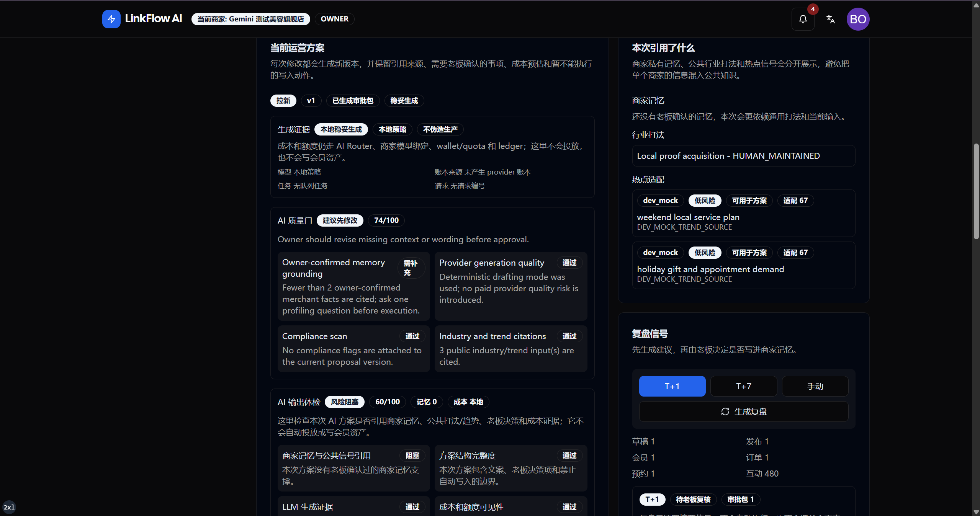Click 可用于方案 tag on holiday gift card
This screenshot has width=980, height=516.
point(749,253)
